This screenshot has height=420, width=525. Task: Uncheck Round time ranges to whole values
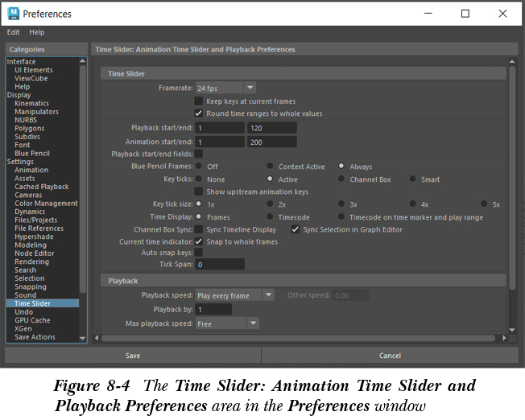point(199,113)
